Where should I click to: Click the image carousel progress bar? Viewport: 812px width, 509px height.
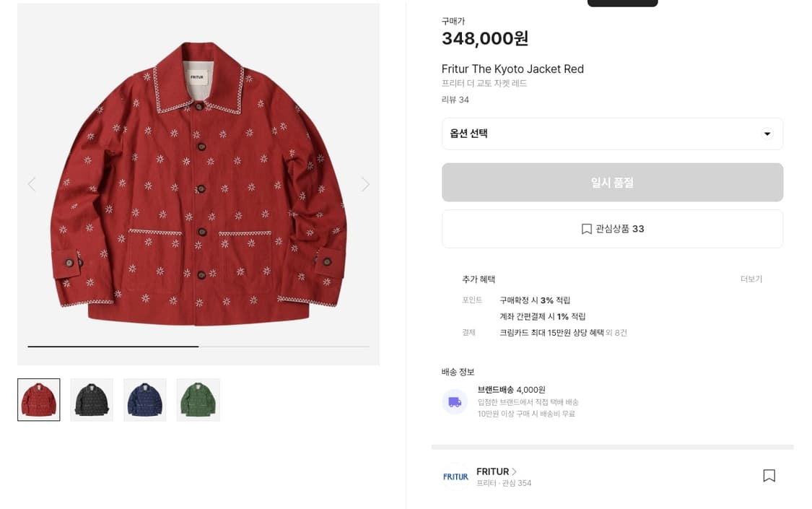[198, 347]
